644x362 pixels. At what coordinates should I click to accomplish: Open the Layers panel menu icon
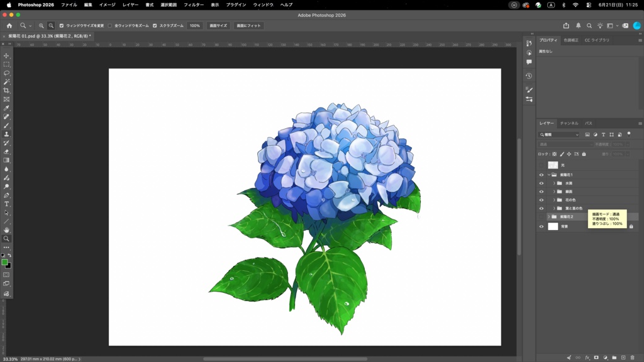point(640,123)
